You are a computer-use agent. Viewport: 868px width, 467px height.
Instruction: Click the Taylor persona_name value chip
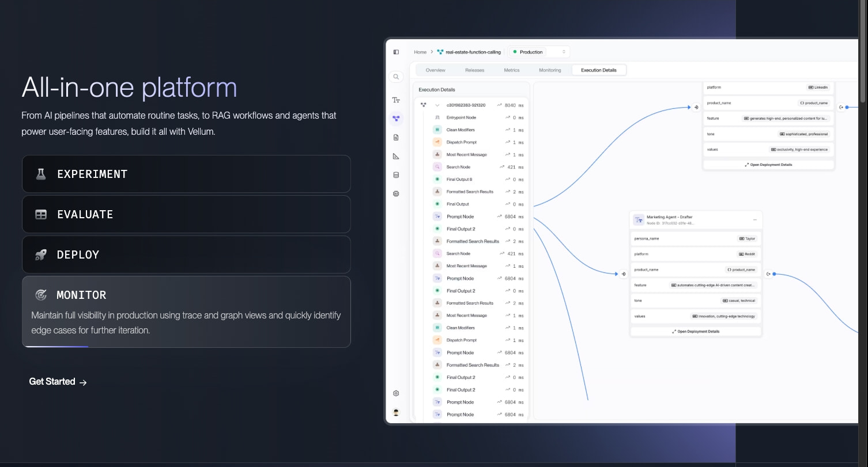(748, 238)
